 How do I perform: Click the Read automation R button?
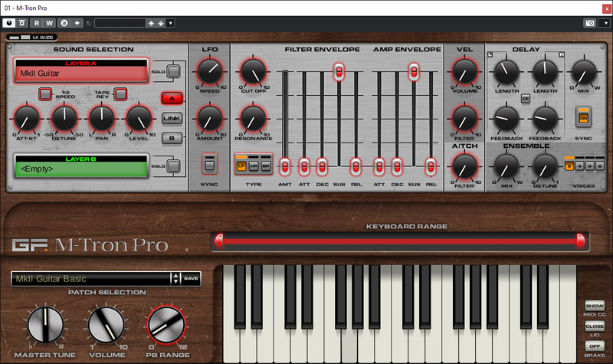[36, 23]
